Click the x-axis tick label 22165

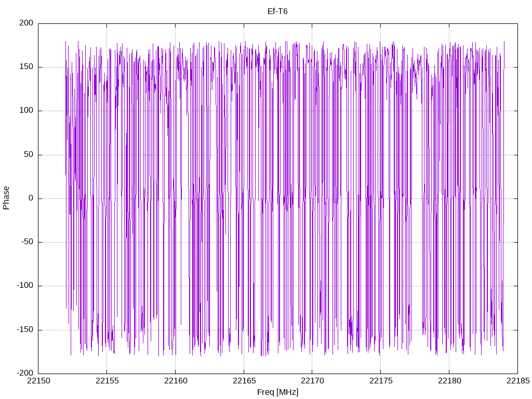[244, 381]
